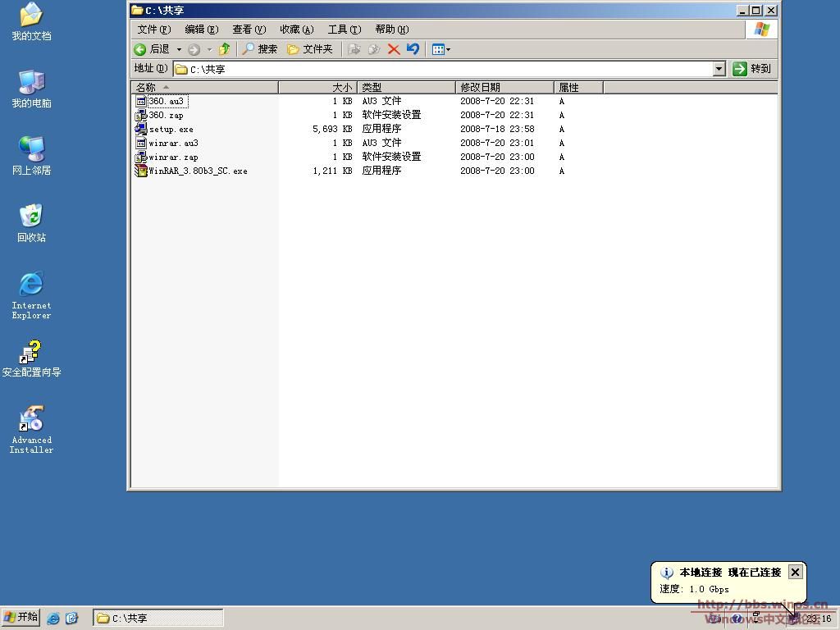Toggle the 文件夹 (Folders) pane button
Viewport: 840px width, 630px height.
309,49
